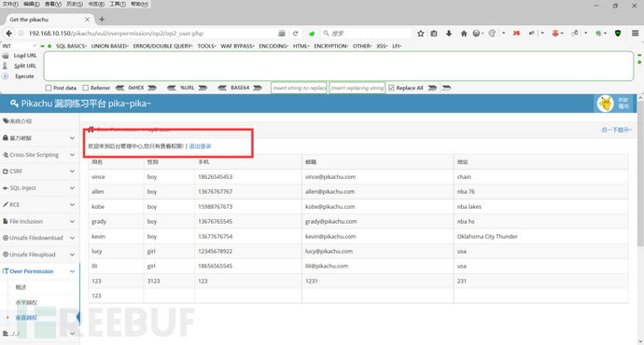Open the INT dropdown in HackBar
Image resolution: width=644 pixels, height=345 pixels.
20,46
